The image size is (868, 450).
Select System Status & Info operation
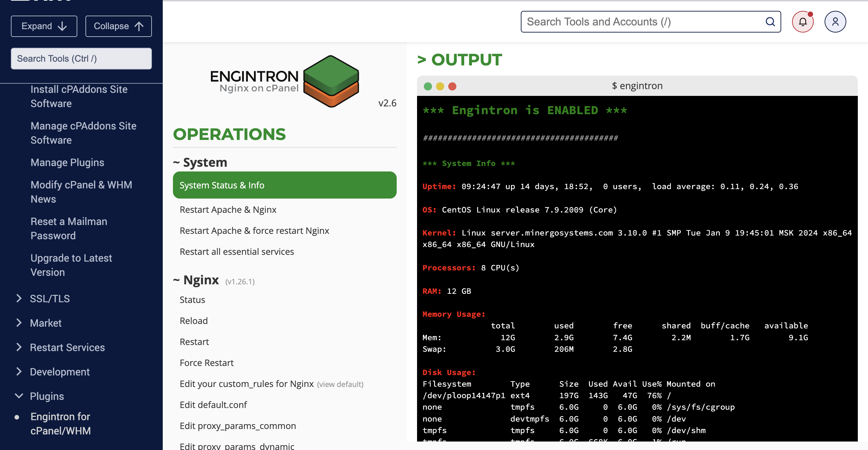point(285,185)
